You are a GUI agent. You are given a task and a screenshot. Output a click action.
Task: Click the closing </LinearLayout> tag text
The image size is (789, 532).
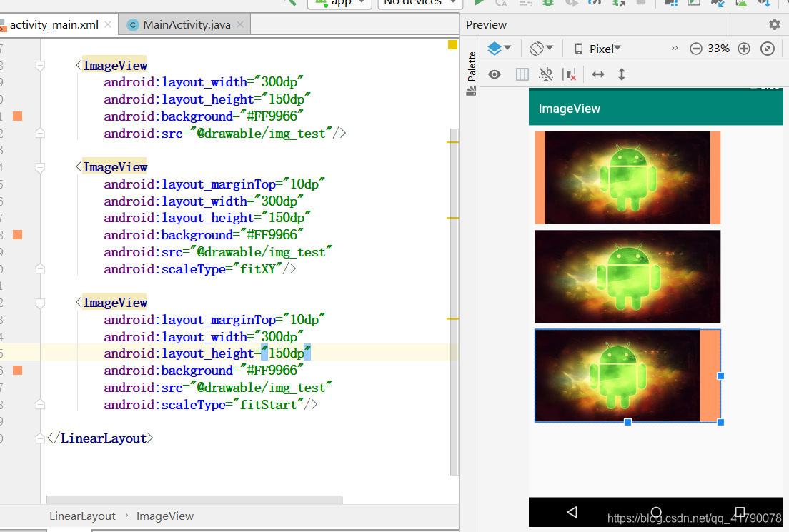[99, 438]
